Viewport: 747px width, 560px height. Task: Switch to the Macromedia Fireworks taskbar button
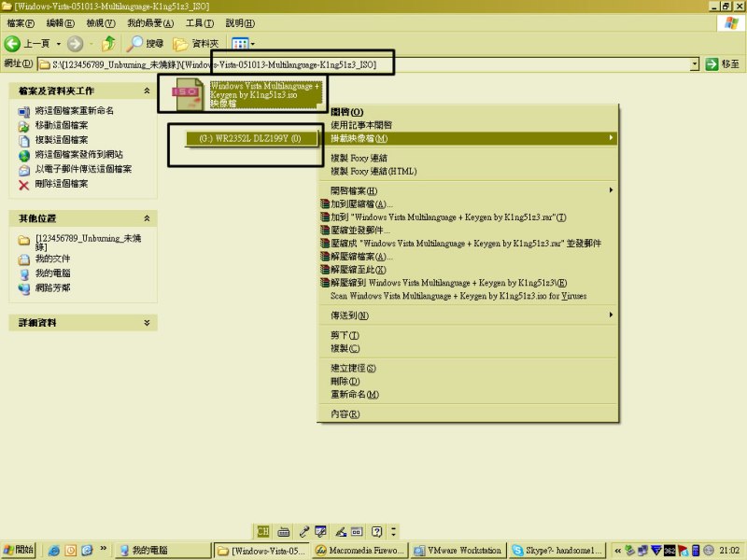point(360,551)
